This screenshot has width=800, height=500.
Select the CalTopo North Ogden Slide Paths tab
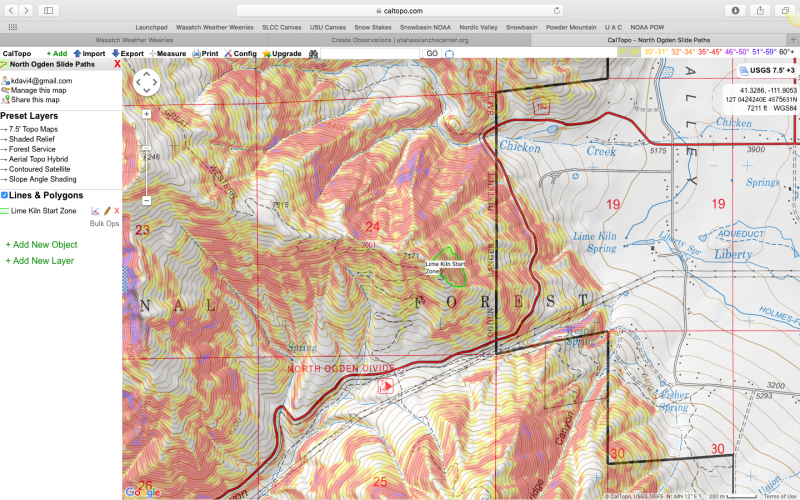click(x=659, y=40)
